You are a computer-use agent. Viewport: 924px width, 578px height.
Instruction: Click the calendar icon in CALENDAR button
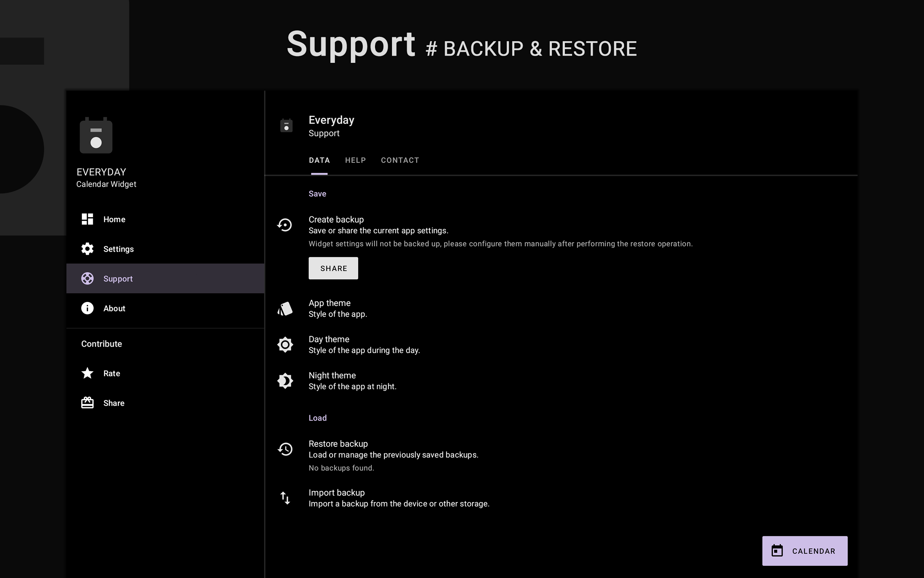(777, 551)
